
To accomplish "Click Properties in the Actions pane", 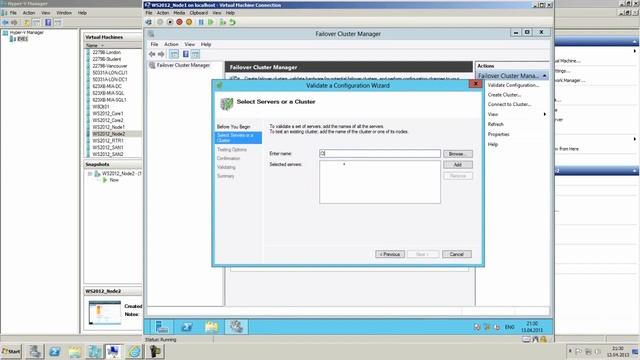I will click(x=498, y=134).
